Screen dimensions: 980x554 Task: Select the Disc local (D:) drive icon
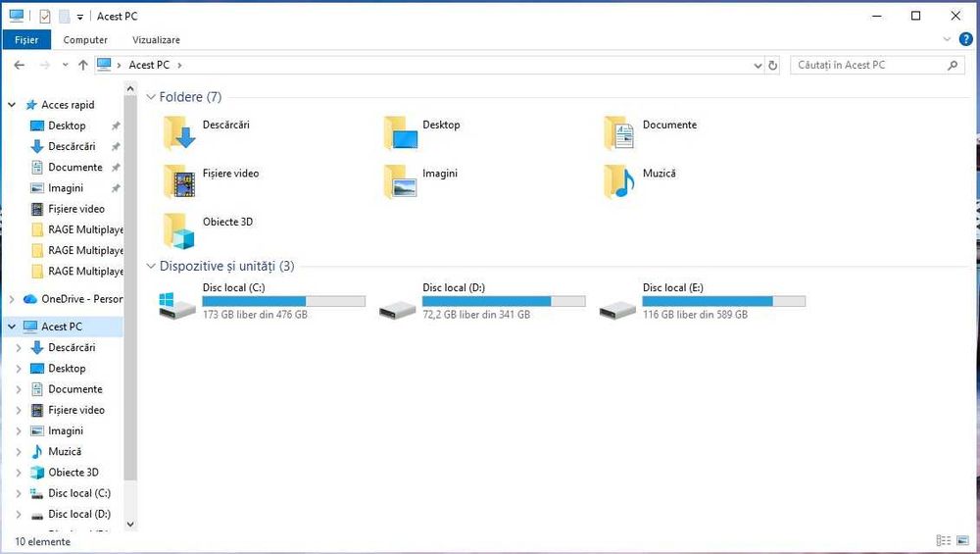398,310
